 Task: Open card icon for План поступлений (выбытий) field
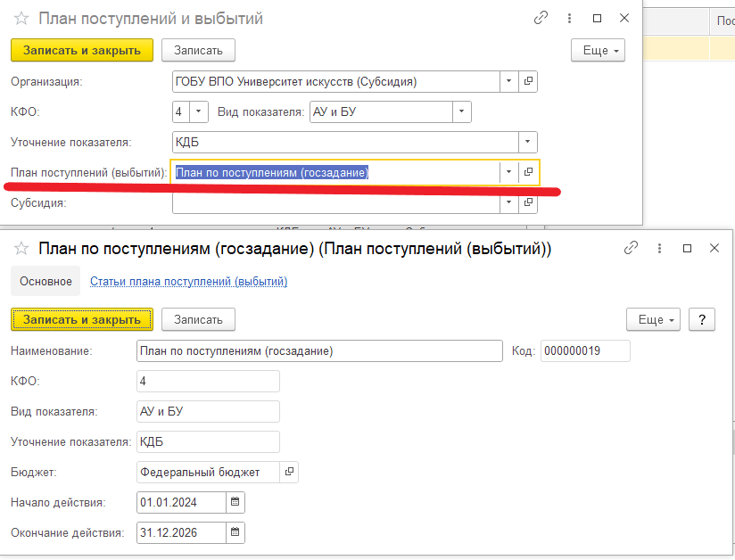click(x=528, y=172)
